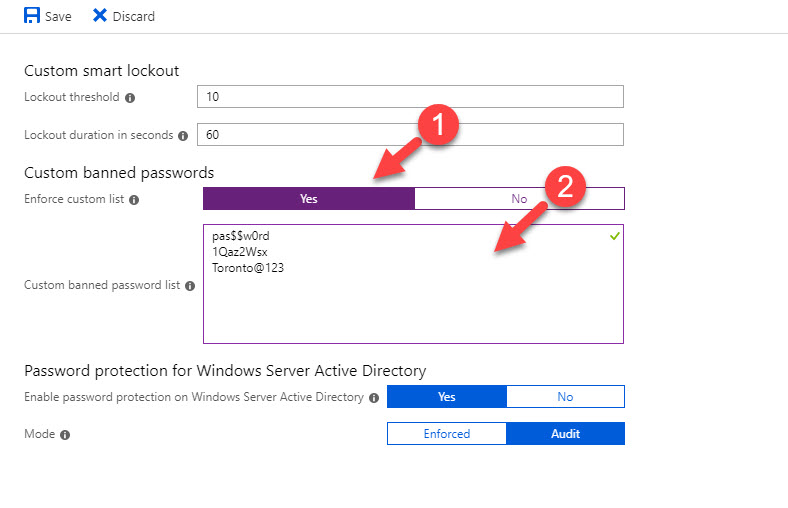Switch Mode to Audit
Screen dimensions: 788x508
565,434
